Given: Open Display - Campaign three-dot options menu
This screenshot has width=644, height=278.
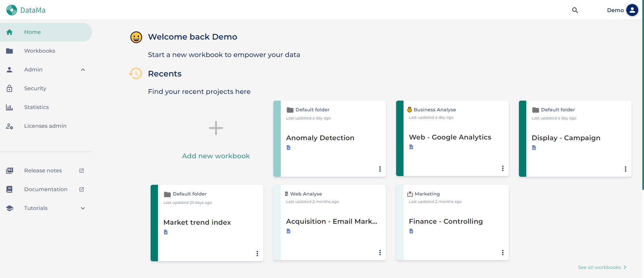Looking at the screenshot, I should pyautogui.click(x=626, y=169).
